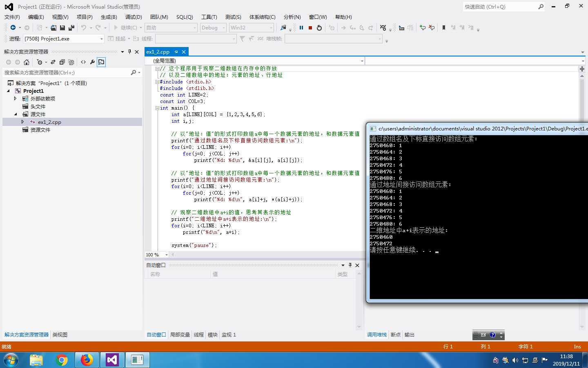Click the View Code icon in Solution Explorer
588x368 pixels.
[x=83, y=62]
